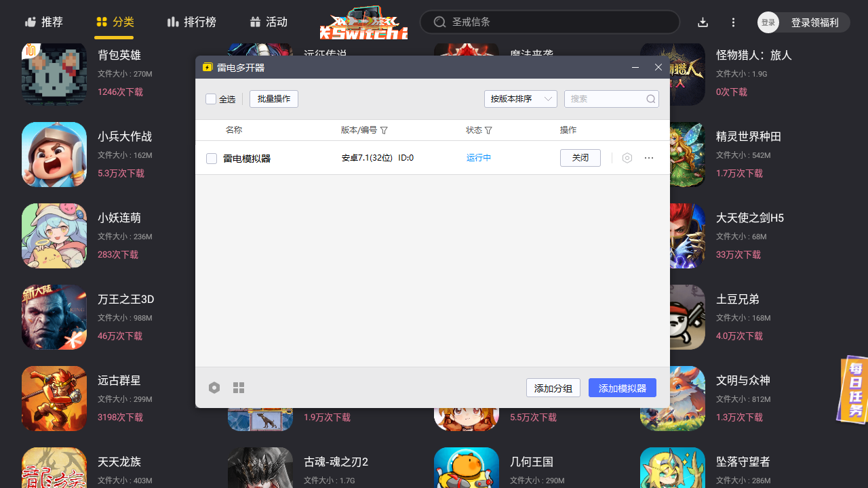The height and width of the screenshot is (488, 868).
Task: Click the settings gear at dialog bottom left
Action: pos(214,387)
